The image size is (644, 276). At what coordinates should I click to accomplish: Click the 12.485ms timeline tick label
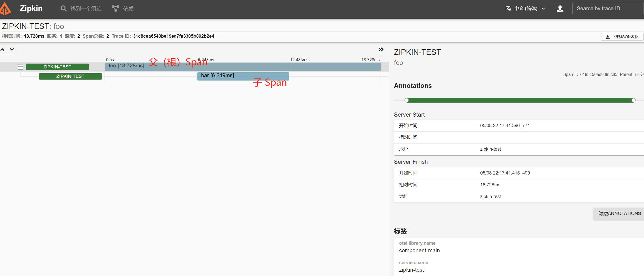coord(299,60)
